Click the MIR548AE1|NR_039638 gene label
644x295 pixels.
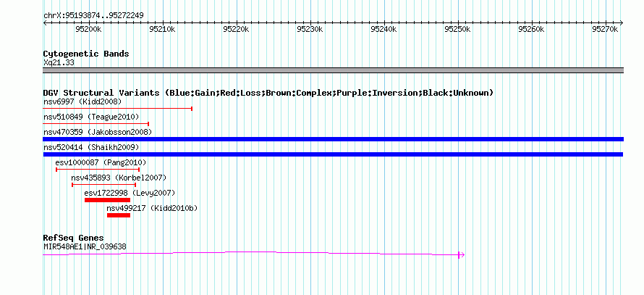pyautogui.click(x=85, y=247)
